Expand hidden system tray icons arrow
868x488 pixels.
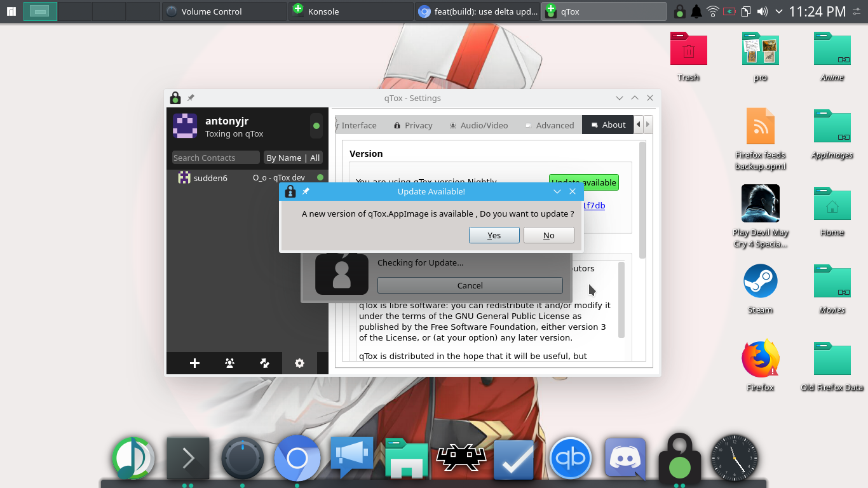779,11
